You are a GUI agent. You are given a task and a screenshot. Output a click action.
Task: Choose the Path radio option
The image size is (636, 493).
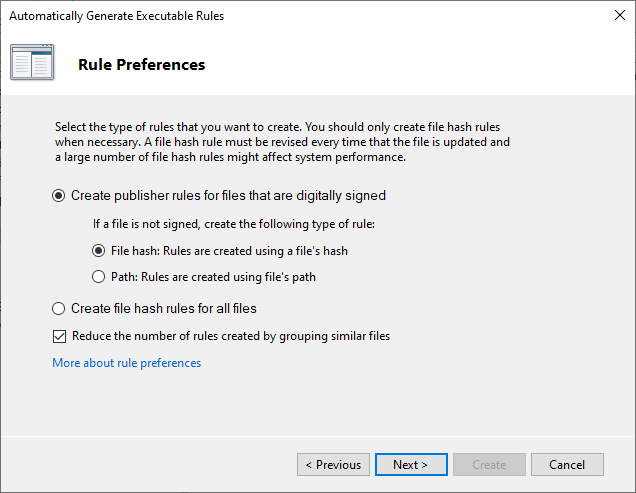point(98,277)
